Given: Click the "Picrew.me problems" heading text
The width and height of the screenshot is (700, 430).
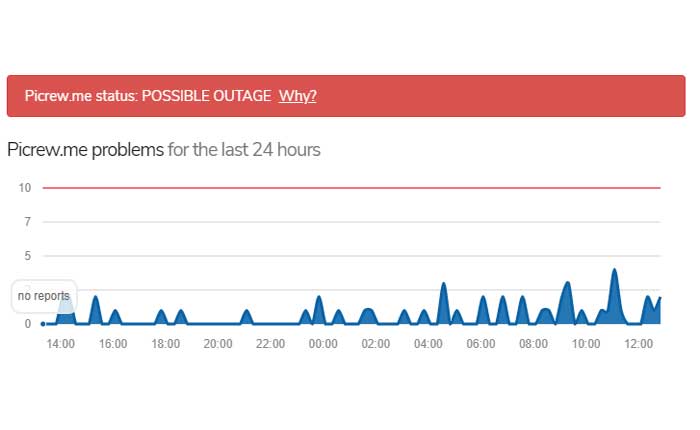Looking at the screenshot, I should click(x=85, y=151).
